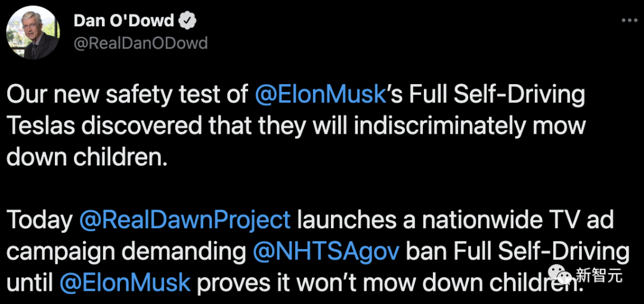Open the @NHTSAgov mention link

point(326,251)
